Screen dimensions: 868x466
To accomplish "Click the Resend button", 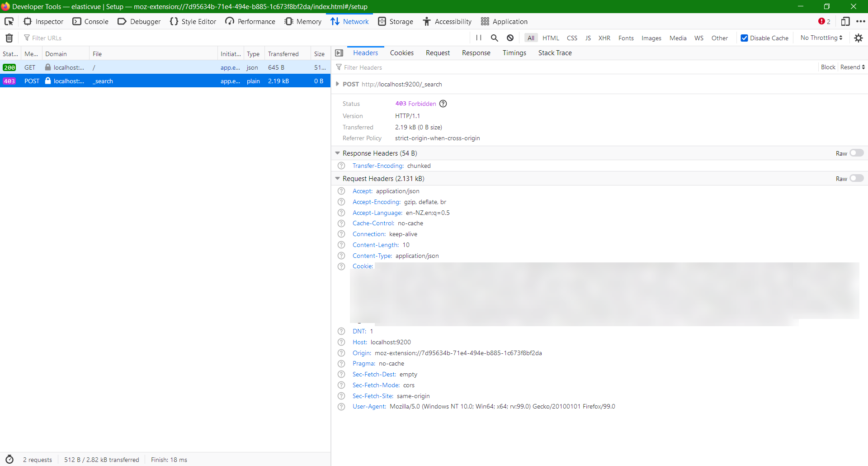I will (849, 67).
